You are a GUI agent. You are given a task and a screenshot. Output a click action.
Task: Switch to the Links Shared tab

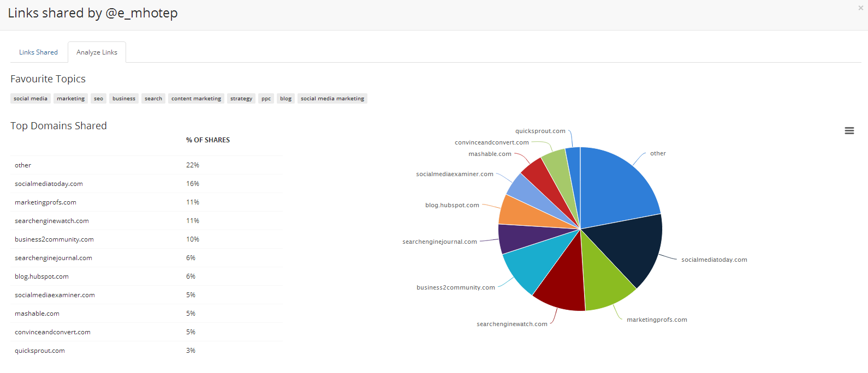38,52
